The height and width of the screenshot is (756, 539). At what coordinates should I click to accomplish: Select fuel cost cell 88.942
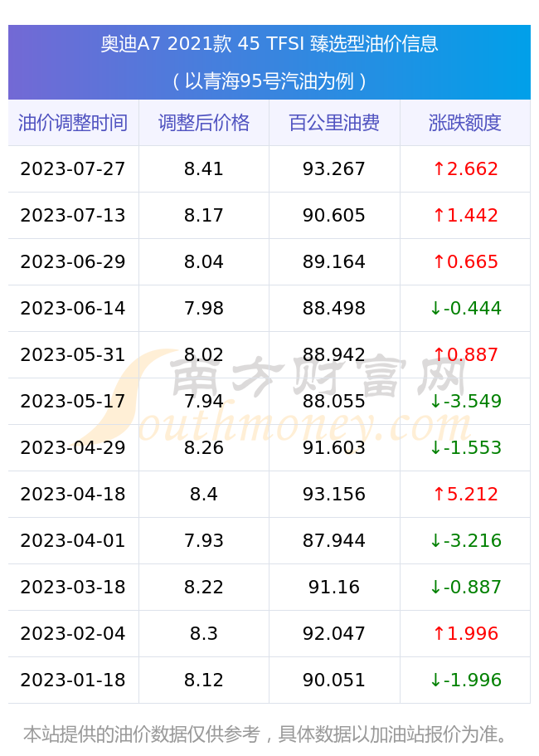(334, 355)
